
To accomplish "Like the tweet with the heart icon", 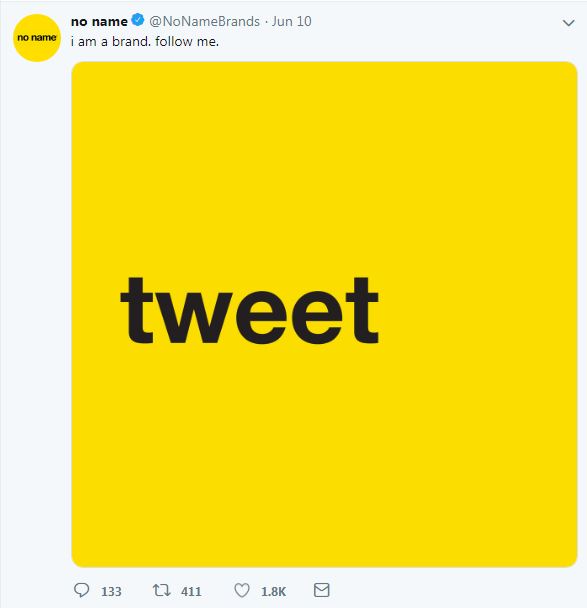I will [x=242, y=591].
